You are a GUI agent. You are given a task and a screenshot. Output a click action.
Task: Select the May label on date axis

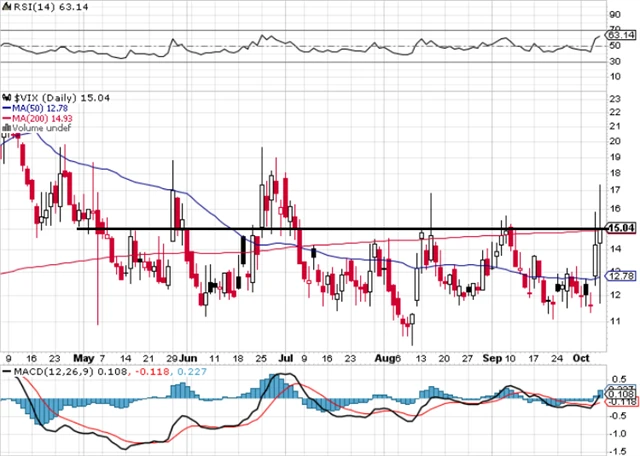[x=83, y=356]
